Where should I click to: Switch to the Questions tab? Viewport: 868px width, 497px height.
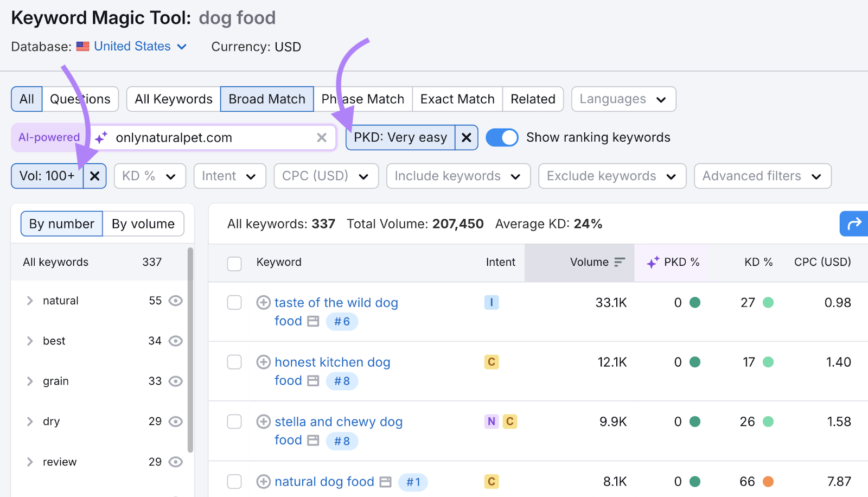[80, 99]
